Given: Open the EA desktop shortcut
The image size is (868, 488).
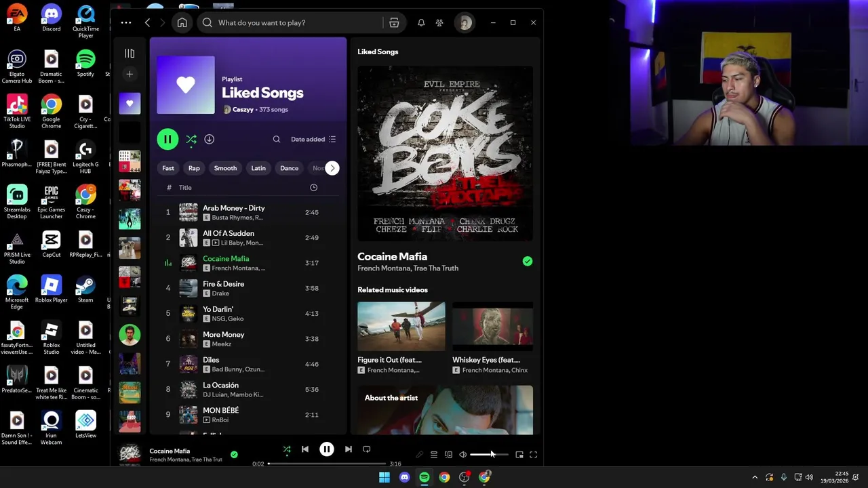Looking at the screenshot, I should [17, 18].
